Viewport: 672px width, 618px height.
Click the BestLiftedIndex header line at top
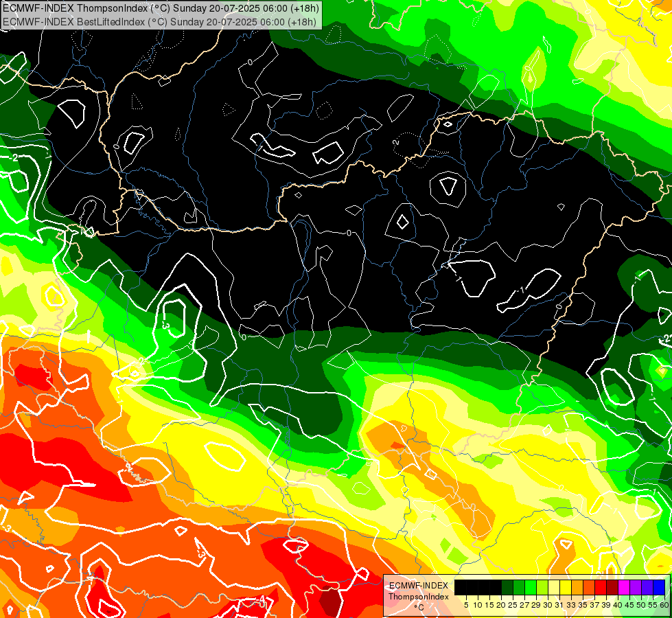(x=159, y=21)
